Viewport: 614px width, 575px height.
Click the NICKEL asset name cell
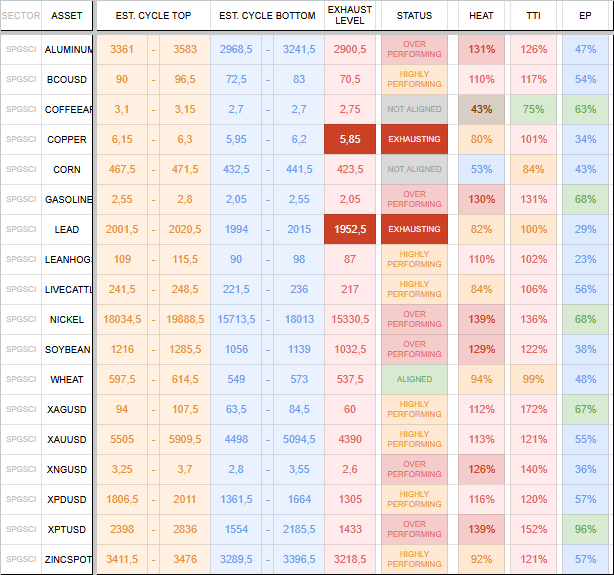coord(67,320)
